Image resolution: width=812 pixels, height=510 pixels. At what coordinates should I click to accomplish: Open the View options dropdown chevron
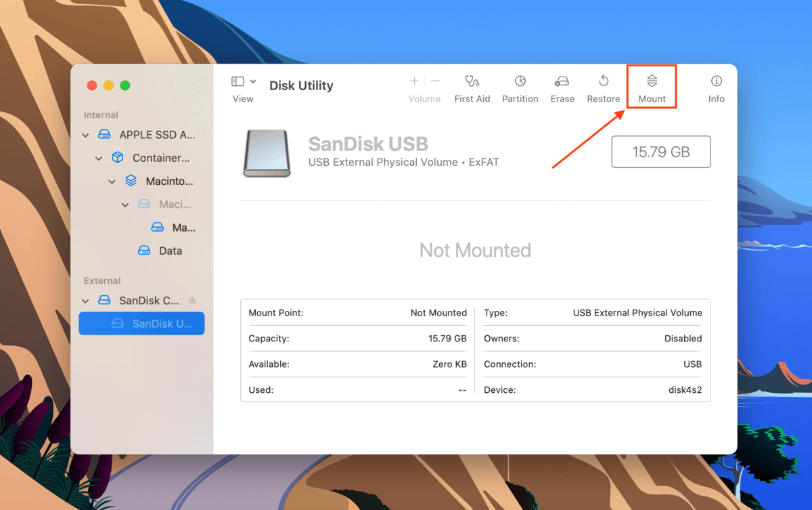tap(253, 81)
